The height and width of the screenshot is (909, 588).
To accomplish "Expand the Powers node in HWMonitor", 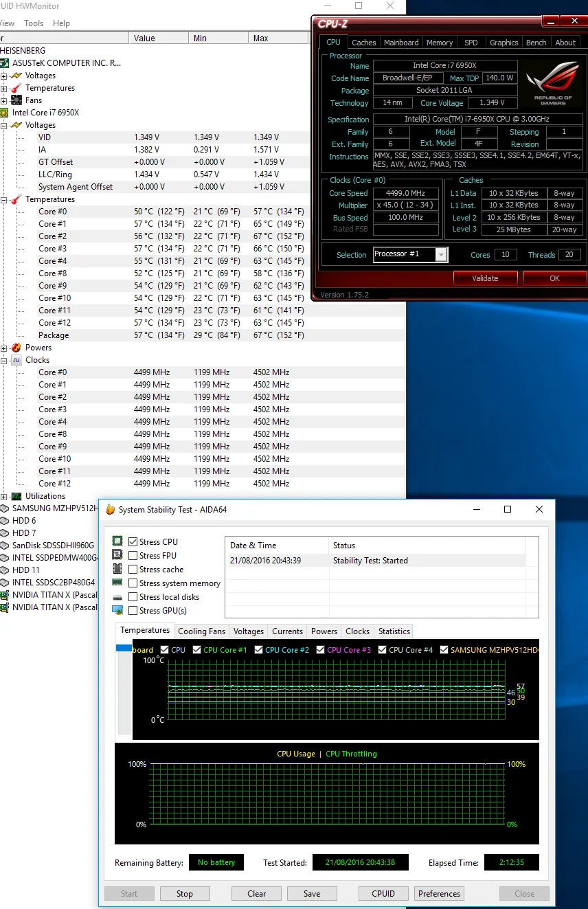I will 4,348.
